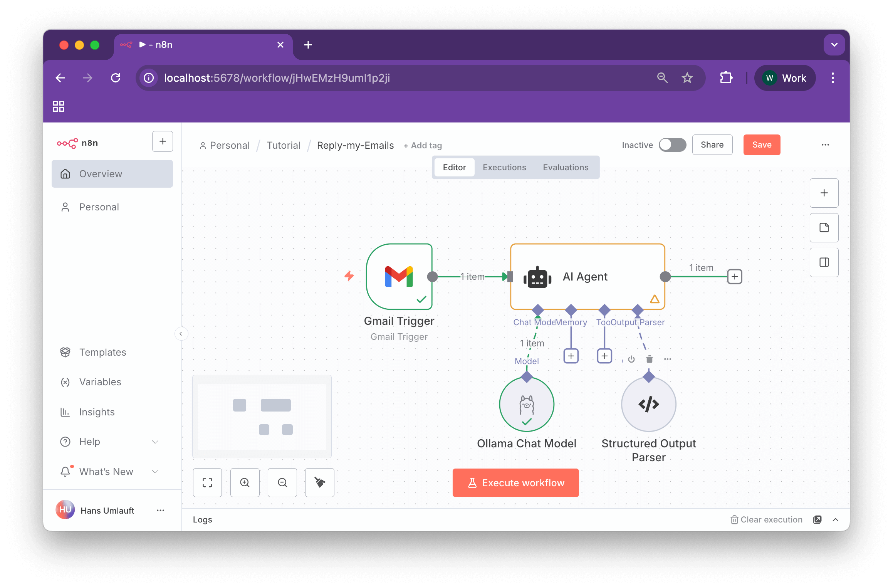The image size is (893, 588).
Task: Add a sticky note to canvas
Action: [824, 228]
